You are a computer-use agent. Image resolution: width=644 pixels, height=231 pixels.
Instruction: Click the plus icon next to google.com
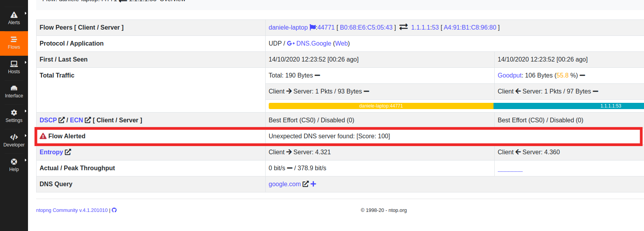click(313, 184)
